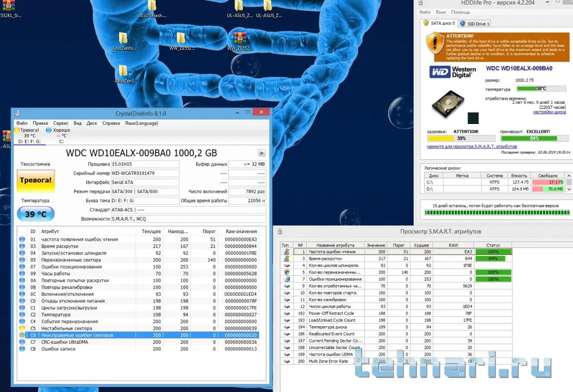Image resolution: width=573 pixels, height=392 pixels.
Task: Click the S.M.A.R.T. attributes window title icon
Action: pos(280,231)
